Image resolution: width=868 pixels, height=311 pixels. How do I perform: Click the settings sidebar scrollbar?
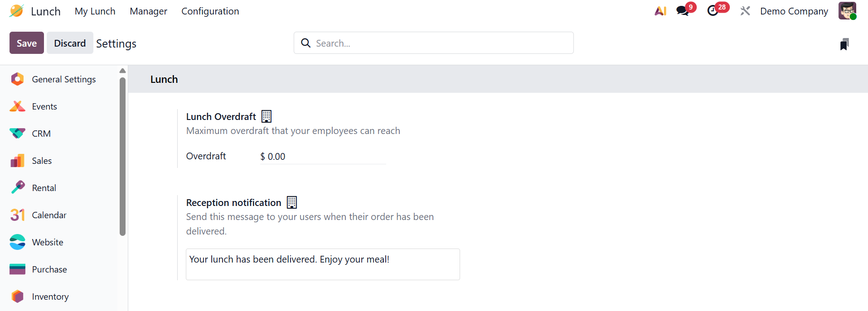(x=122, y=156)
